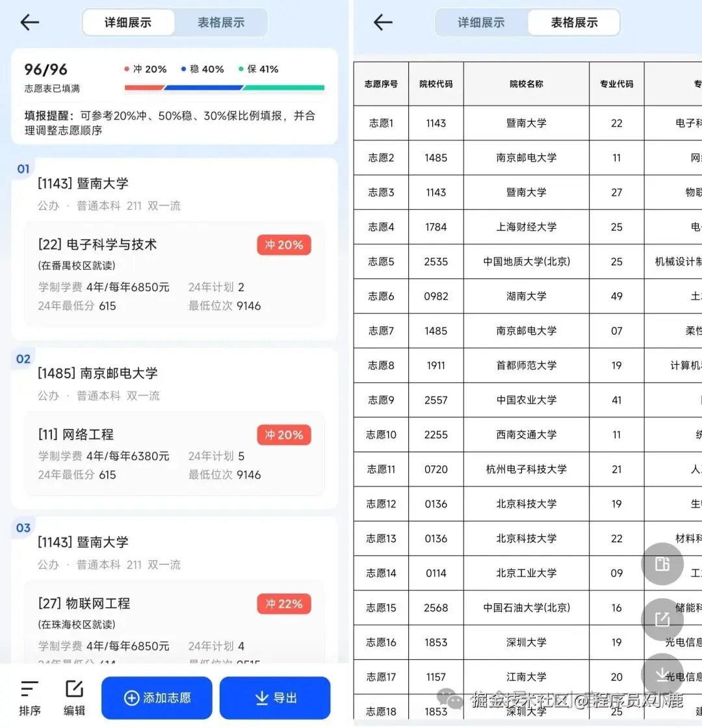Tap the 冲22% badge on 物联网工程
Screen dimensions: 702x728
283,604
